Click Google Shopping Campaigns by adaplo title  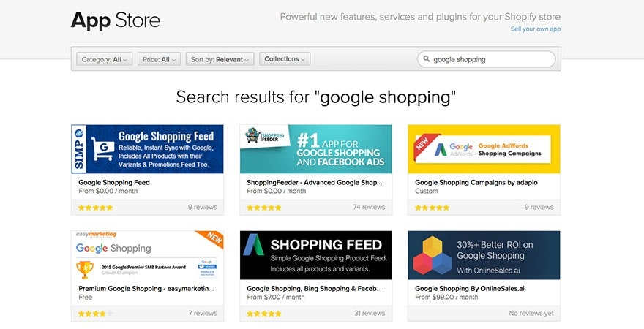[465, 182]
